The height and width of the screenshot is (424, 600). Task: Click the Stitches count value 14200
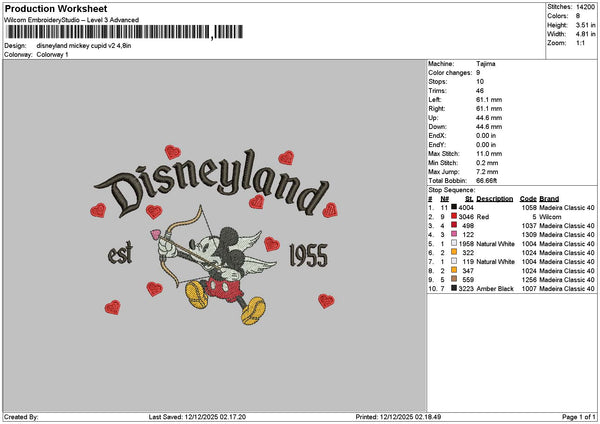[586, 6]
